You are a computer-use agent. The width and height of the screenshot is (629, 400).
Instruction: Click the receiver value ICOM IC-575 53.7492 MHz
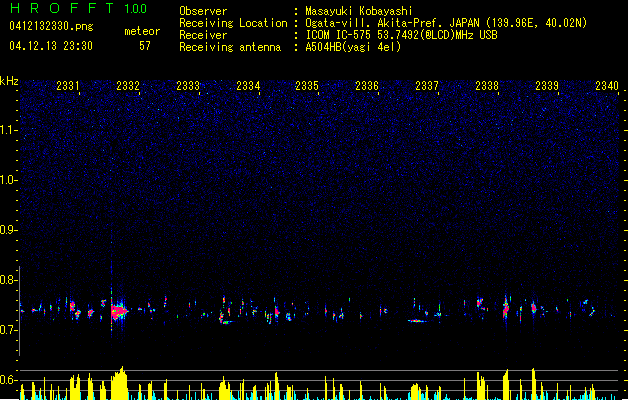coord(401,35)
